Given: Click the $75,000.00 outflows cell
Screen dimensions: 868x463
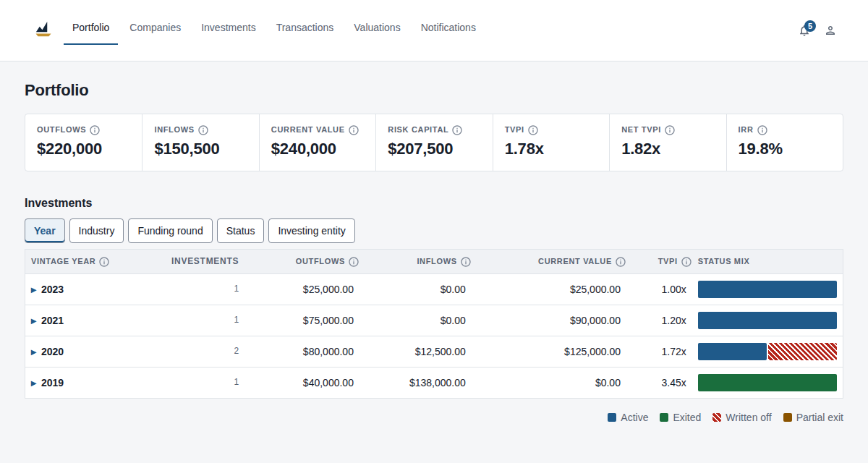Looking at the screenshot, I should point(328,320).
